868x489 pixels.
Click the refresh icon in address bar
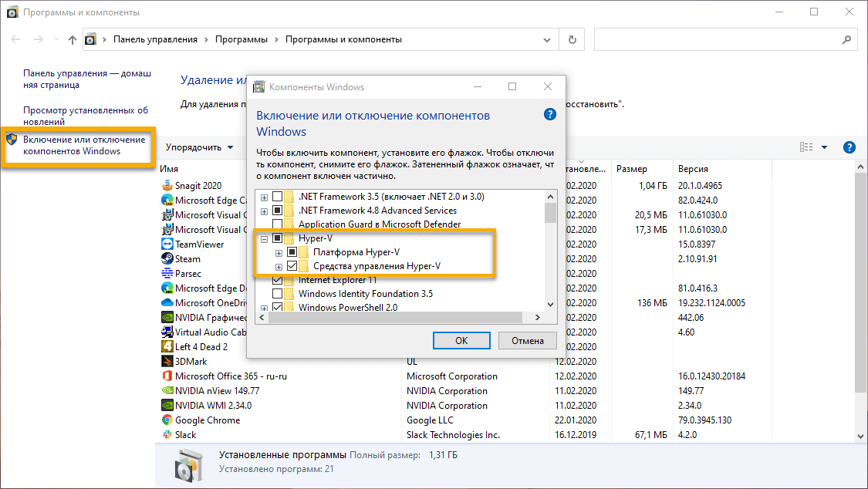pyautogui.click(x=571, y=39)
